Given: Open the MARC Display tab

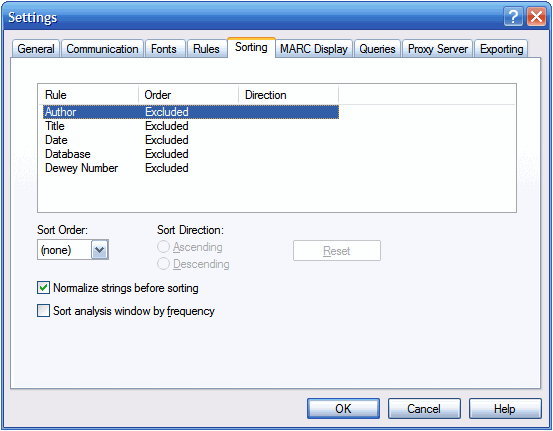Looking at the screenshot, I should tap(314, 49).
